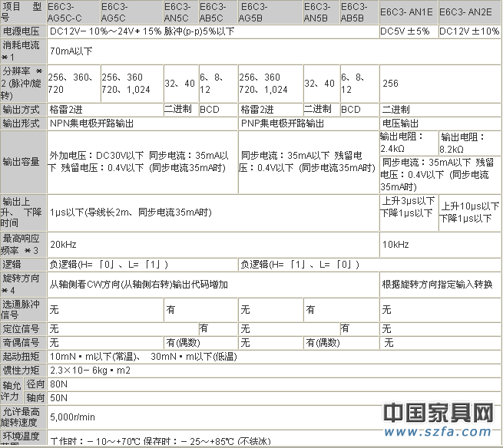Select the 惯性力矩 row label

point(23,370)
